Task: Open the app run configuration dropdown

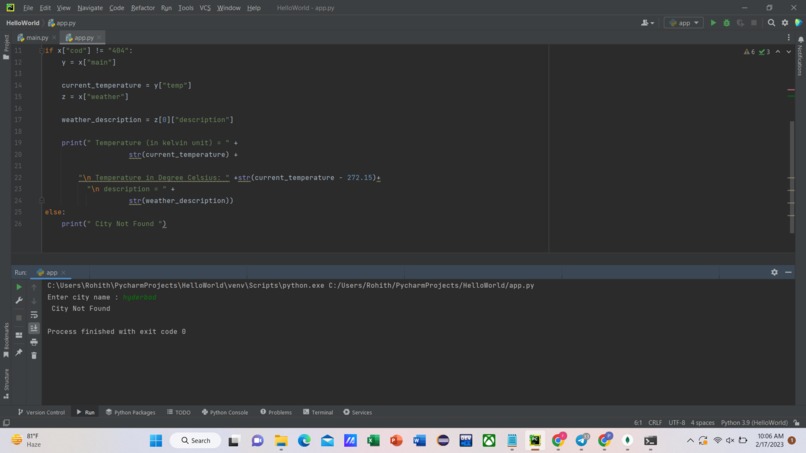Action: (x=684, y=23)
